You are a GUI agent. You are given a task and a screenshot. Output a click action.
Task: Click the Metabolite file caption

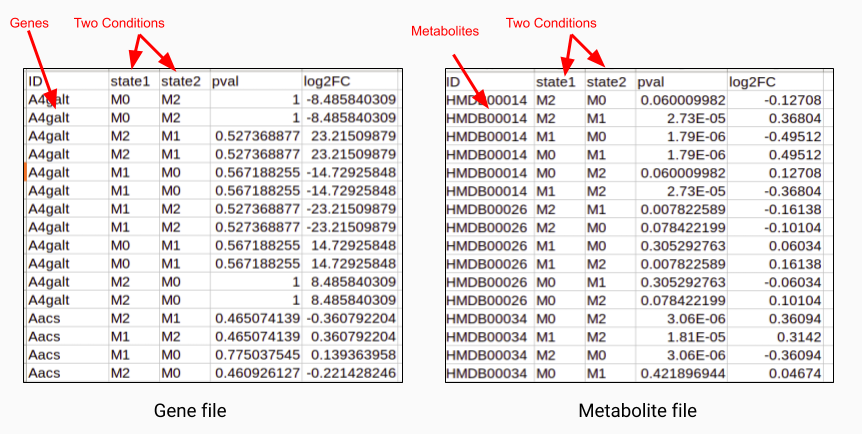pos(638,410)
